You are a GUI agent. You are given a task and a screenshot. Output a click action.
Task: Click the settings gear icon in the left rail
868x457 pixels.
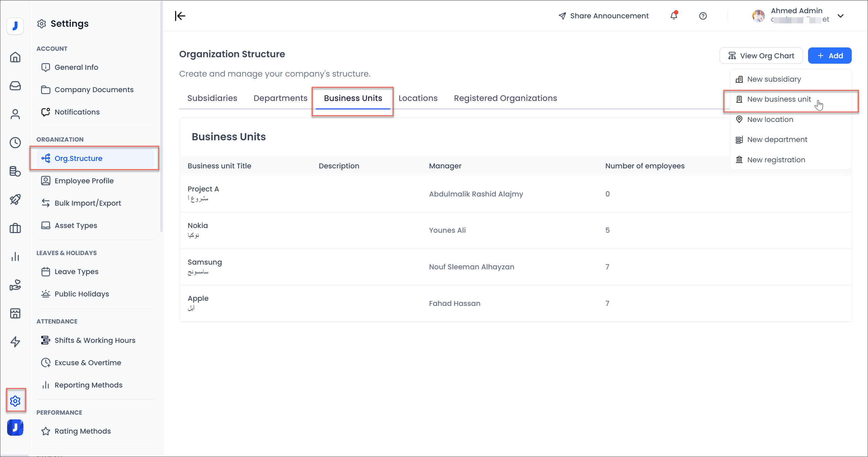point(15,401)
